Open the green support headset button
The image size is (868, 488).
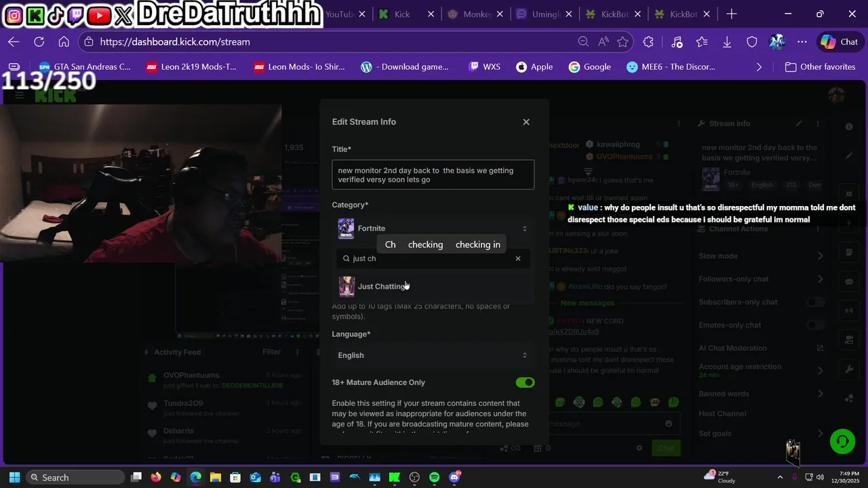point(842,442)
